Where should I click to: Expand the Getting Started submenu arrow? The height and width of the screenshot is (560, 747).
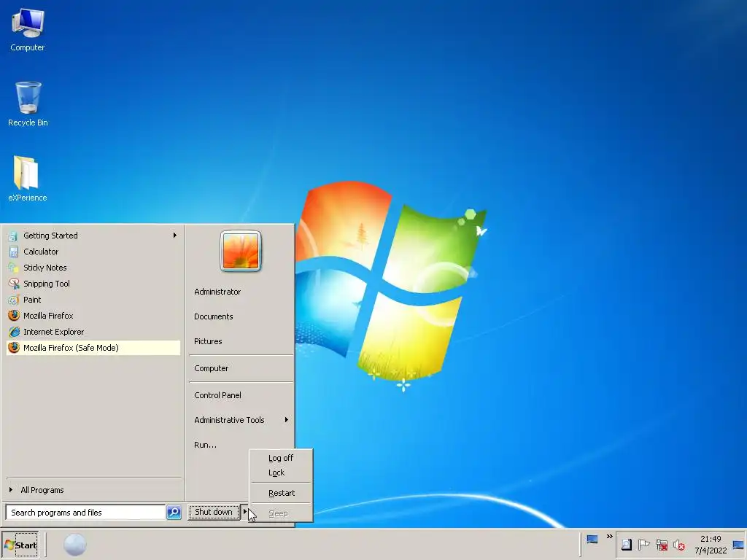175,236
